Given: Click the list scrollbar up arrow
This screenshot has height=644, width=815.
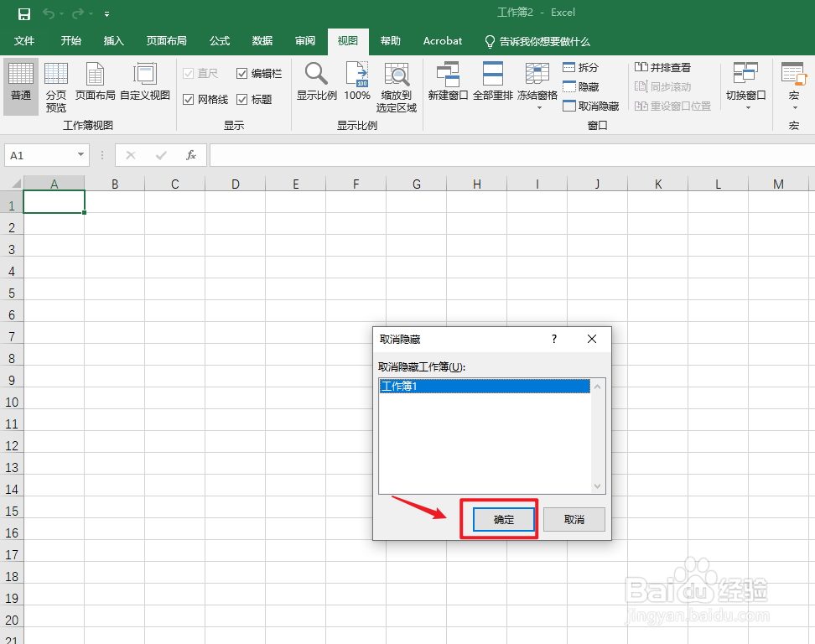Looking at the screenshot, I should [x=598, y=387].
